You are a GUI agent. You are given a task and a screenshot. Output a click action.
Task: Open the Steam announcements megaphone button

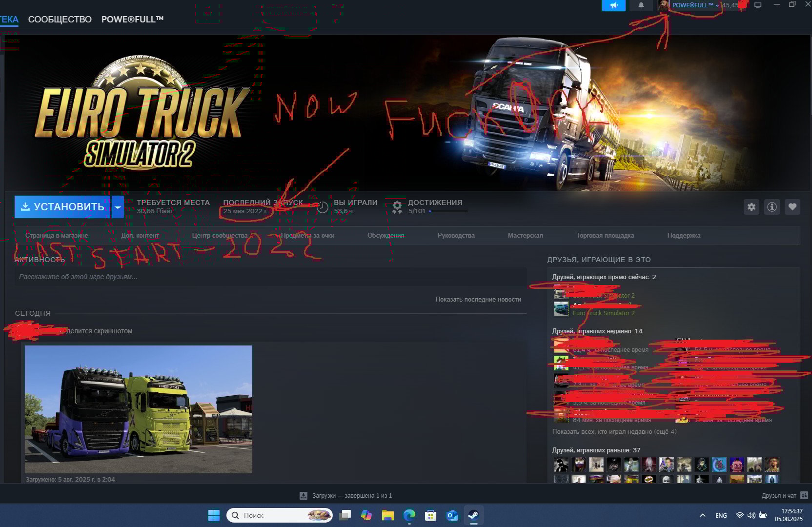(x=614, y=5)
